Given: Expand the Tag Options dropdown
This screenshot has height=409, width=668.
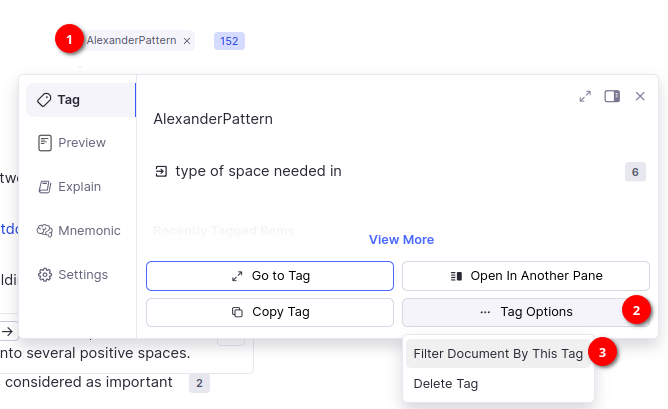Looking at the screenshot, I should tap(526, 312).
